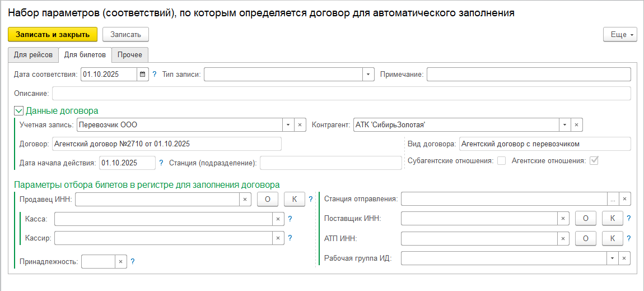Click the help icon next to Принадлежность
Viewport: 644px width, 291px height.
pyautogui.click(x=133, y=261)
